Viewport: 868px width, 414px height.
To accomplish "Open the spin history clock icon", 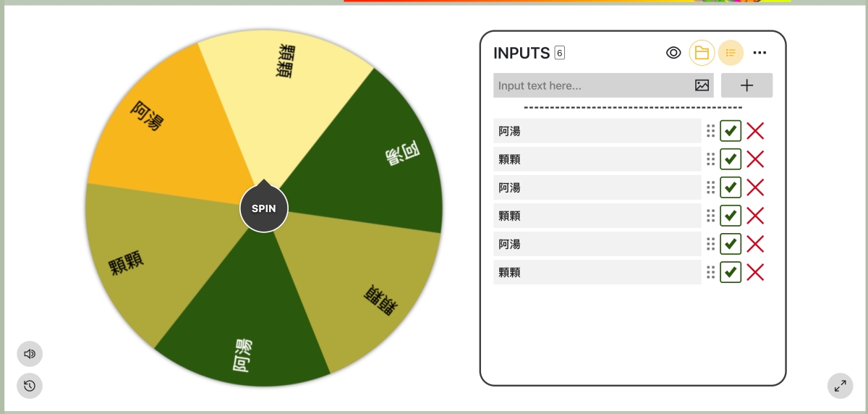I will coord(30,386).
